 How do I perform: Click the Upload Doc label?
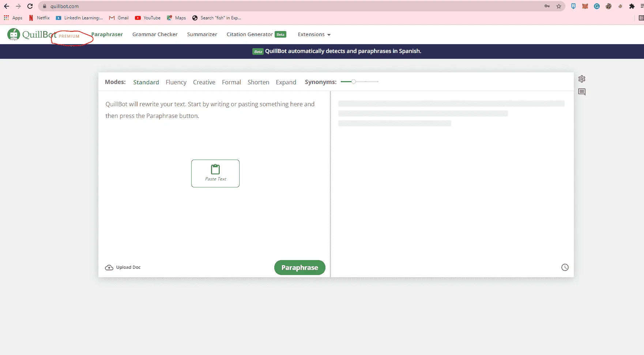coord(128,267)
